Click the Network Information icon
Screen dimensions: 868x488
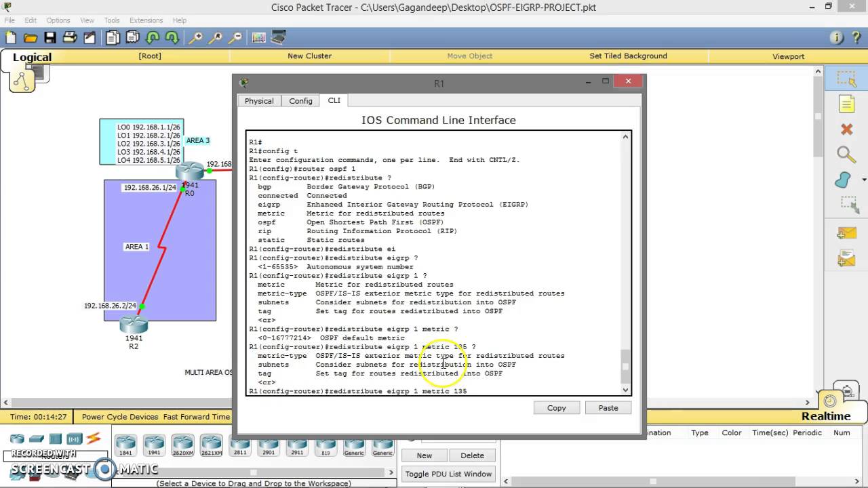837,38
